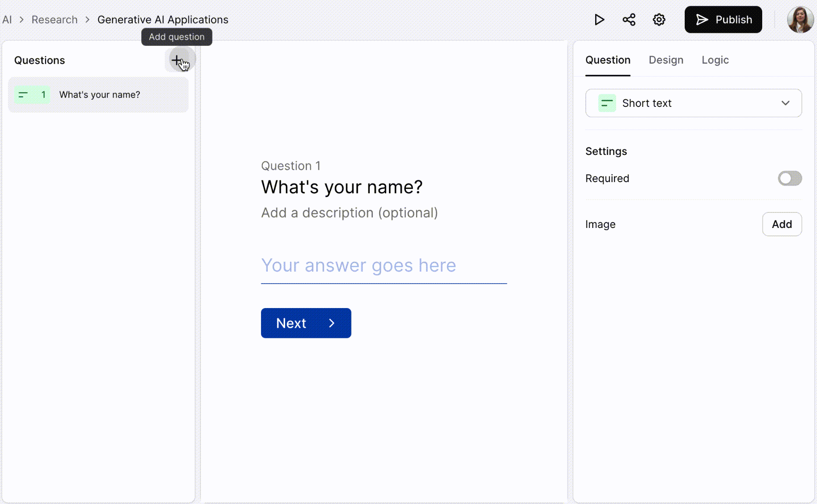Open the Logic tab
The height and width of the screenshot is (504, 817).
click(715, 60)
